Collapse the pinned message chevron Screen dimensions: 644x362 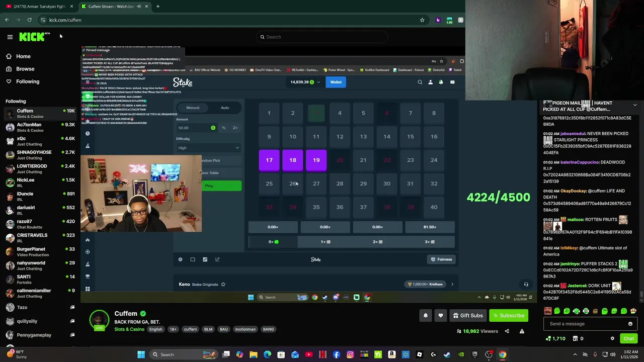pos(635,105)
